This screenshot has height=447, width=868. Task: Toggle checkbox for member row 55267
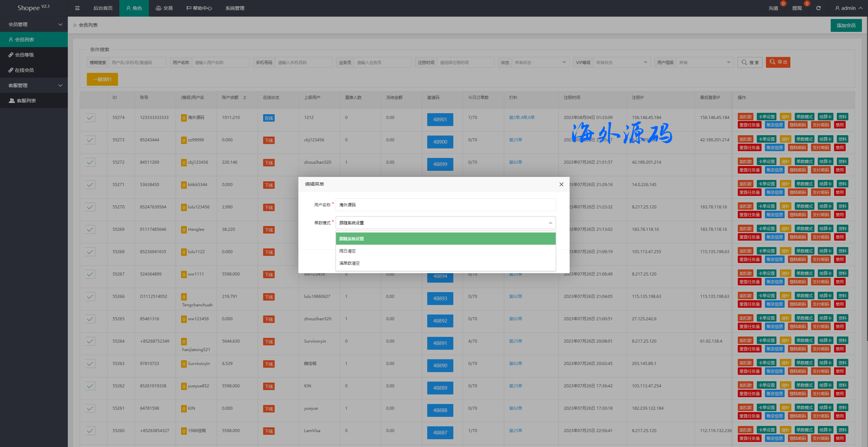pos(90,274)
